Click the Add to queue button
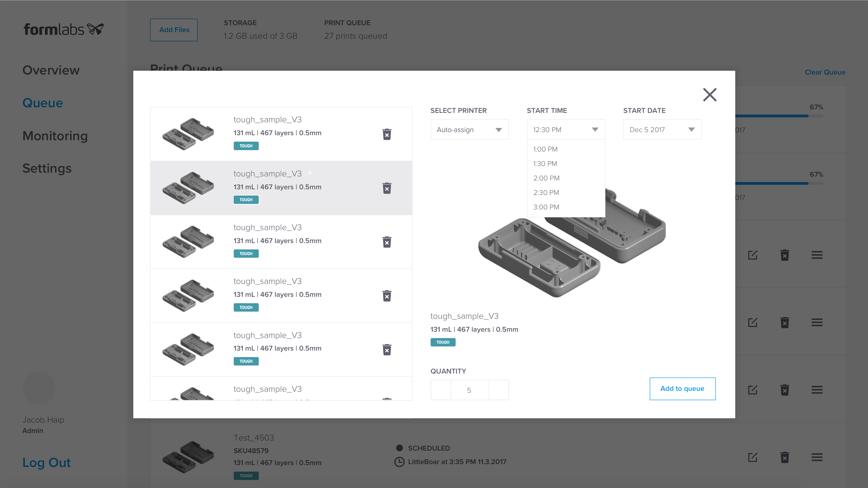868x488 pixels. click(x=682, y=389)
